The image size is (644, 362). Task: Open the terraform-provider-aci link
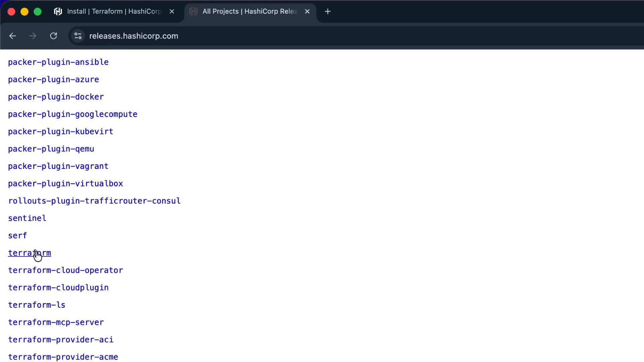point(61,340)
